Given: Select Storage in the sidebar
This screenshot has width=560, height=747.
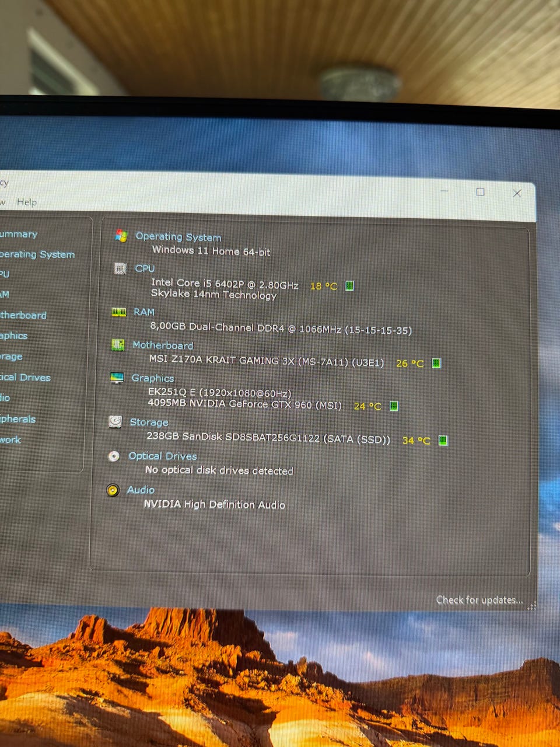Looking at the screenshot, I should point(11,357).
